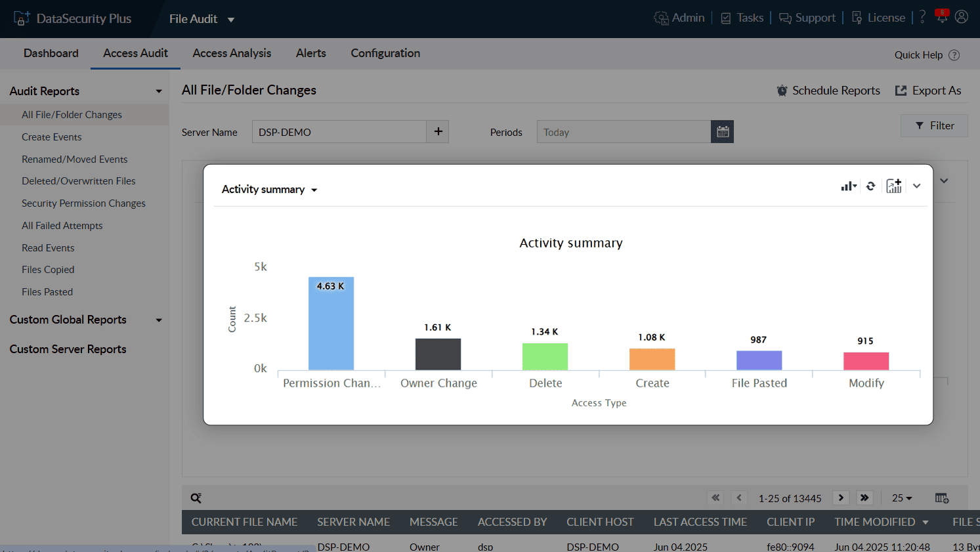Click the Support chat bubbles icon

point(785,18)
